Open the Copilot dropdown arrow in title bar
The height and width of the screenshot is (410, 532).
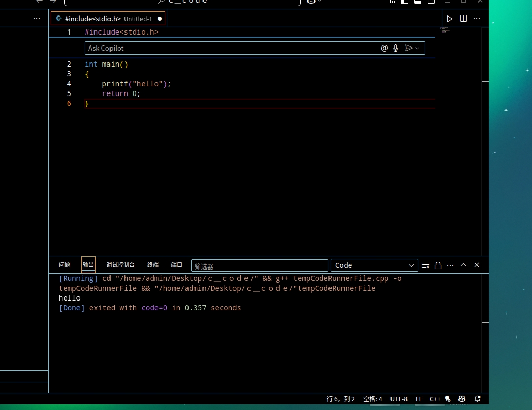coord(319,2)
